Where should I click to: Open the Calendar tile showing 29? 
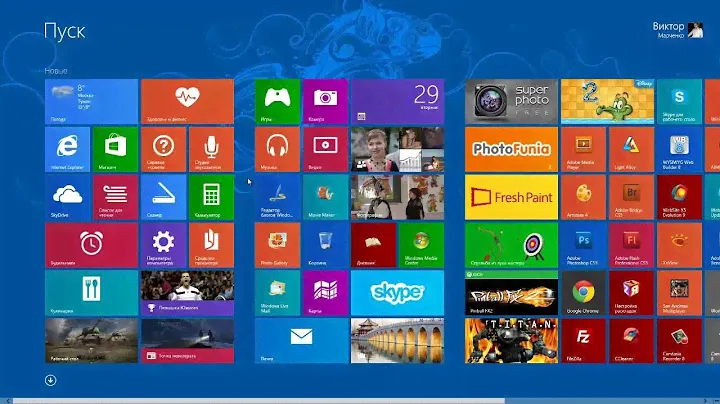(x=397, y=100)
